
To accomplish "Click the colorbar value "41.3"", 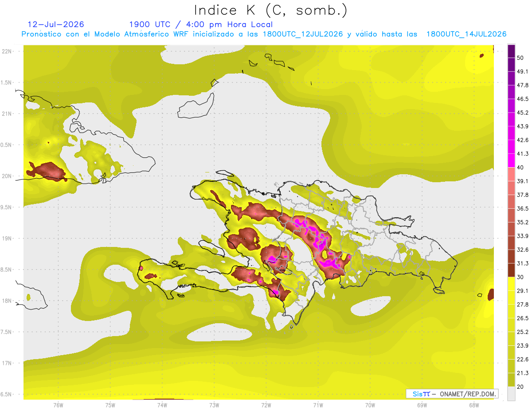I will [523, 154].
